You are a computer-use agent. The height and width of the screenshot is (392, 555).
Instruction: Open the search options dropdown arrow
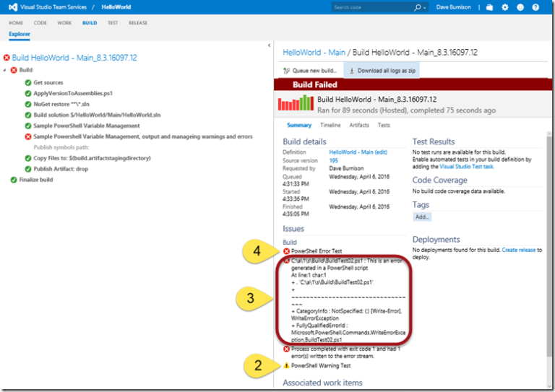(x=424, y=8)
